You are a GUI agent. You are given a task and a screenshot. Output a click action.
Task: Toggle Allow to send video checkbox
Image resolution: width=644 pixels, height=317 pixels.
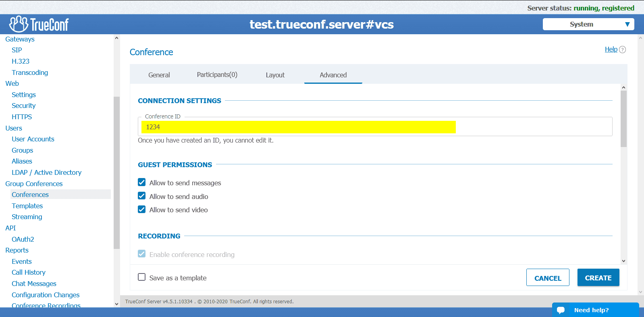tap(142, 209)
